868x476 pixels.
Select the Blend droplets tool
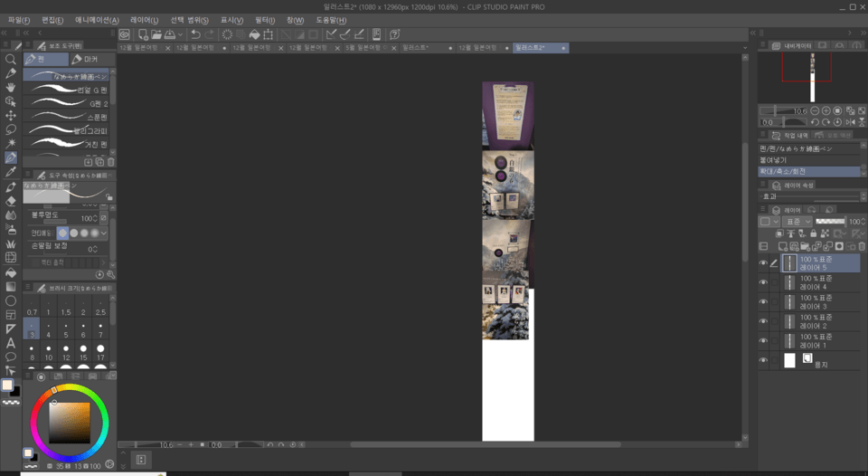10,215
